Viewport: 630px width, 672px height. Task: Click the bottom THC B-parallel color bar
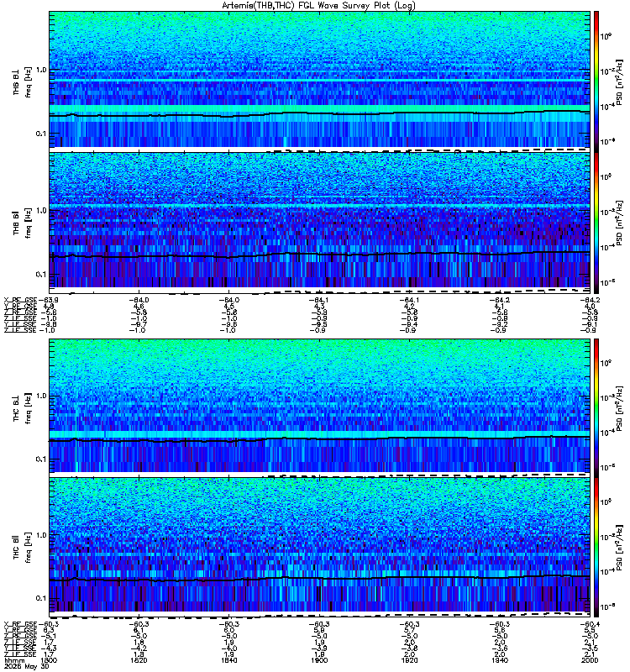596,547
